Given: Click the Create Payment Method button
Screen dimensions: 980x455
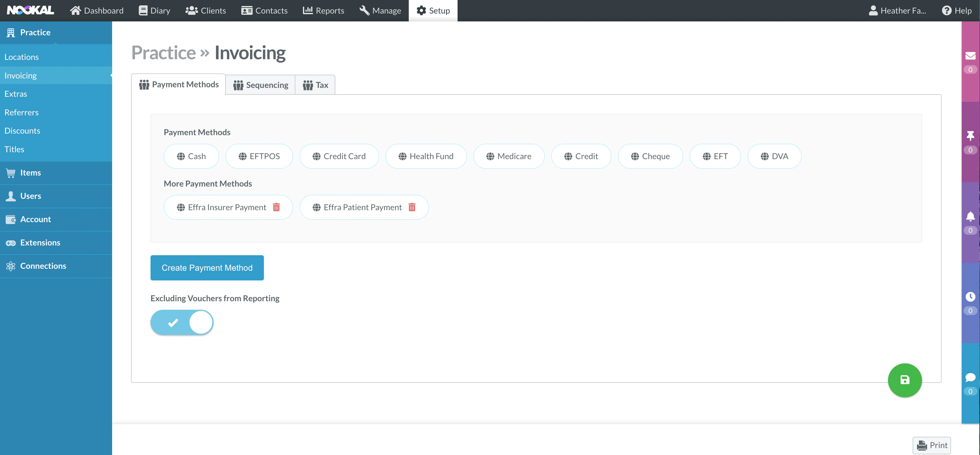Looking at the screenshot, I should [207, 267].
